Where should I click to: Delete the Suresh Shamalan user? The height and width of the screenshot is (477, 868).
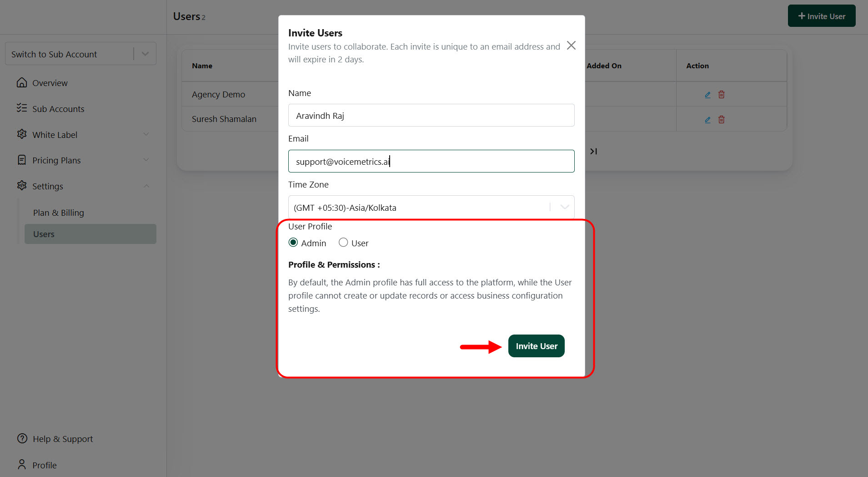click(x=722, y=120)
